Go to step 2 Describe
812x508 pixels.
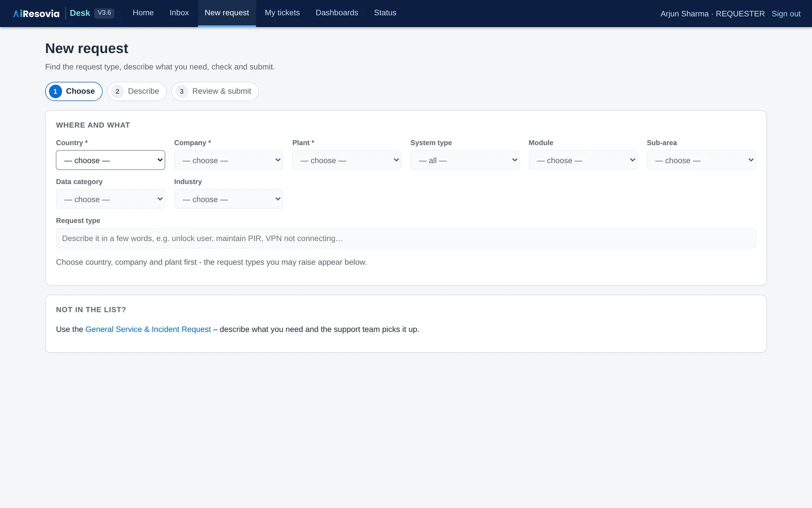137,91
